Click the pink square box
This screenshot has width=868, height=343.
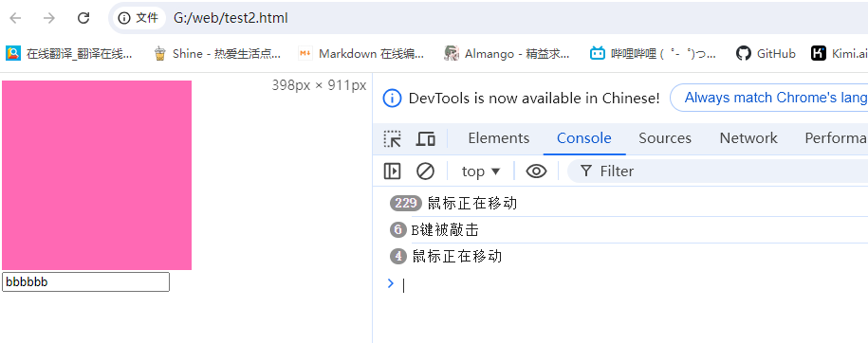pyautogui.click(x=97, y=175)
